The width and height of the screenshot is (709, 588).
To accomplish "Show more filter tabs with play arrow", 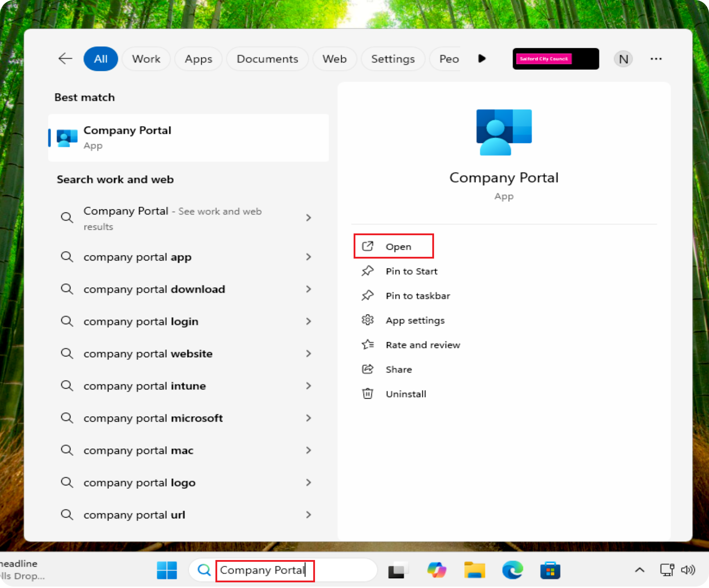I will tap(482, 58).
